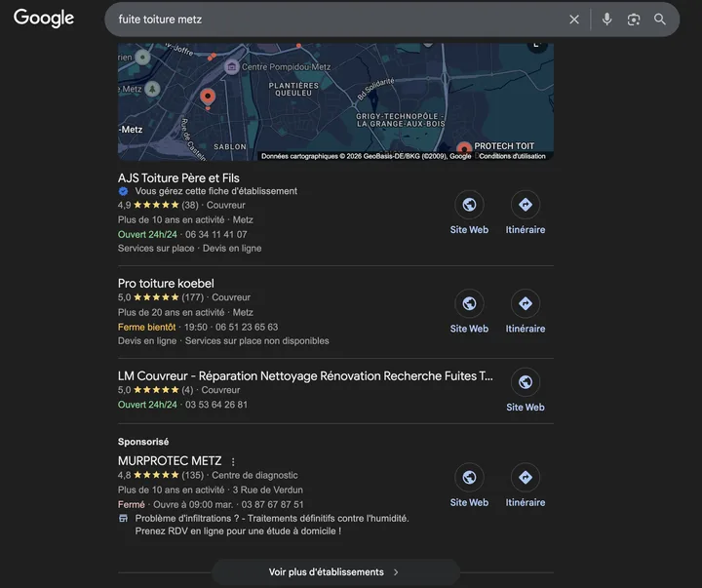Open Pro toiture koebel Site Web icon
Image resolution: width=702 pixels, height=588 pixels.
469,303
